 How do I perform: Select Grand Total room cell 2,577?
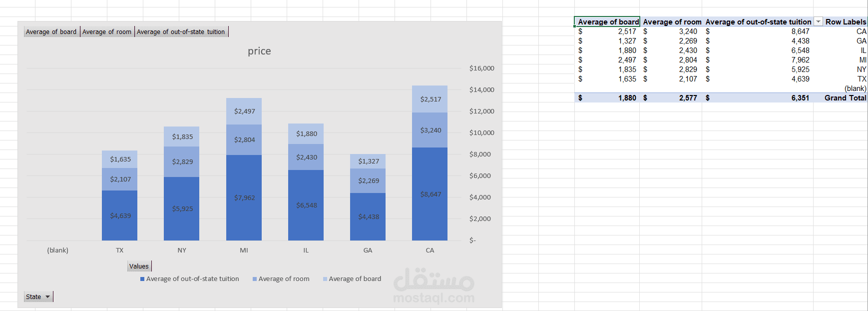point(671,97)
